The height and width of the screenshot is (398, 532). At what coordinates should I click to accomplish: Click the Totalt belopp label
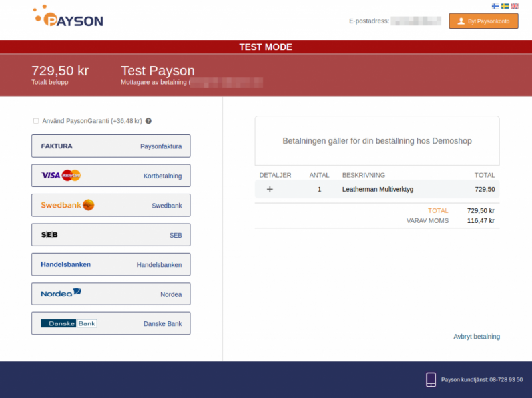(50, 82)
